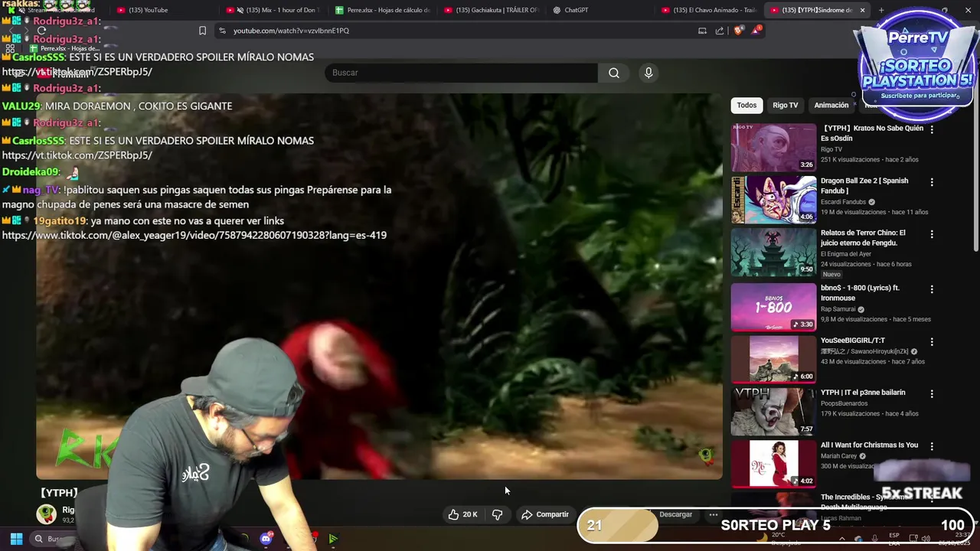The image size is (980, 551).
Task: Open a new browser tab with plus
Action: click(x=881, y=10)
